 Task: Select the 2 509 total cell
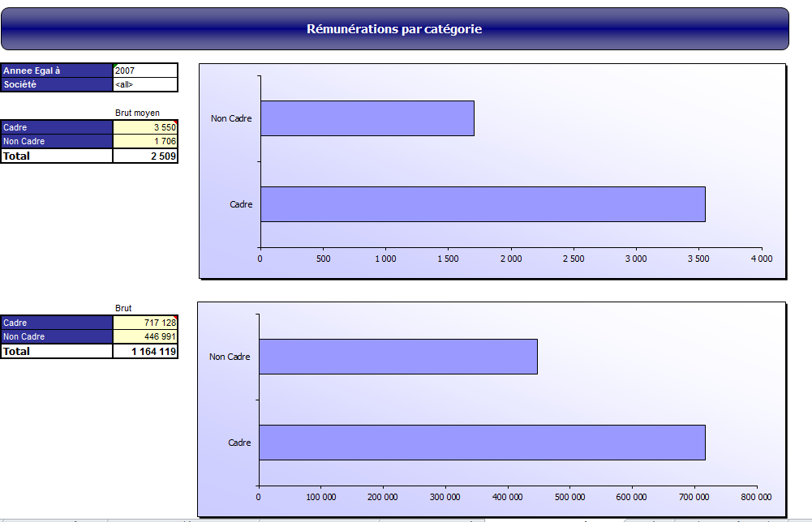click(145, 156)
